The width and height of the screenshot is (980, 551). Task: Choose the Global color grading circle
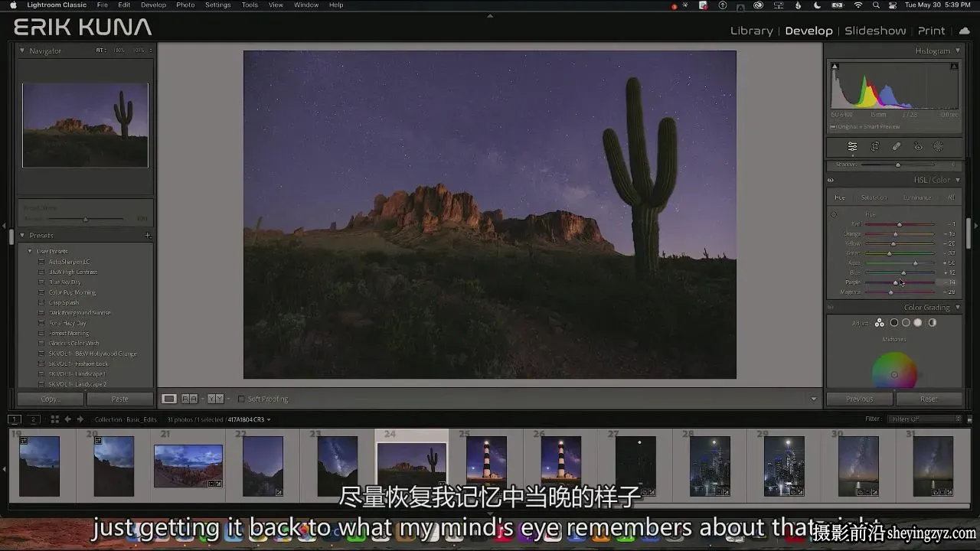point(932,323)
